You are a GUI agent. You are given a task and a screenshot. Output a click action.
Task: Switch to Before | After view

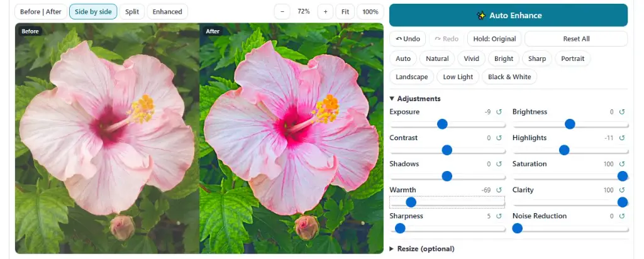(x=41, y=11)
